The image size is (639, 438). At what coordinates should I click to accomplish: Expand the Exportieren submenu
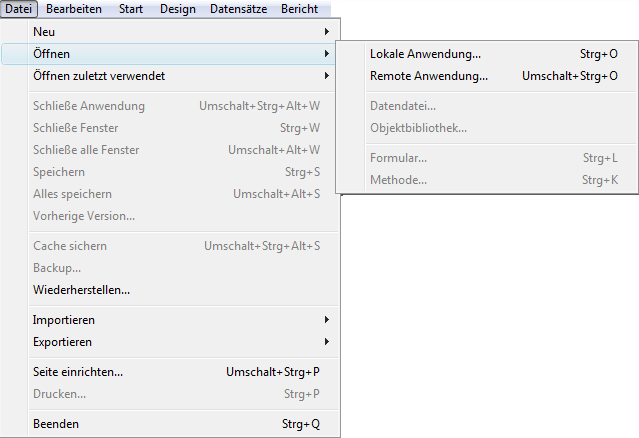point(63,342)
